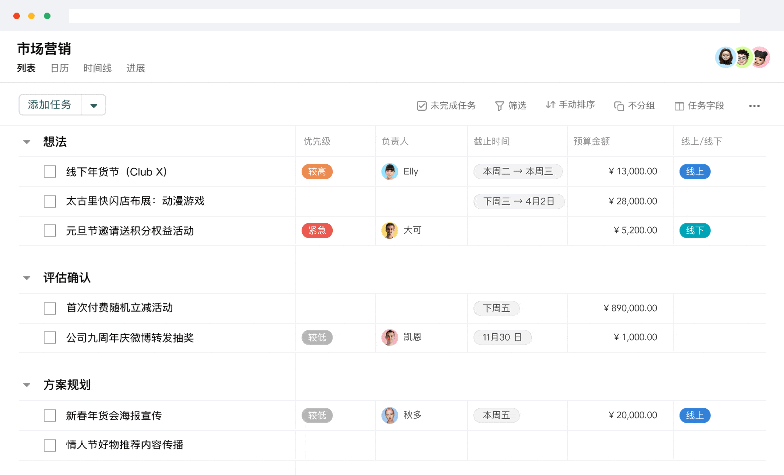The width and height of the screenshot is (784, 475).
Task: Check off task 线下年货节（Club X）
Action: tap(50, 171)
